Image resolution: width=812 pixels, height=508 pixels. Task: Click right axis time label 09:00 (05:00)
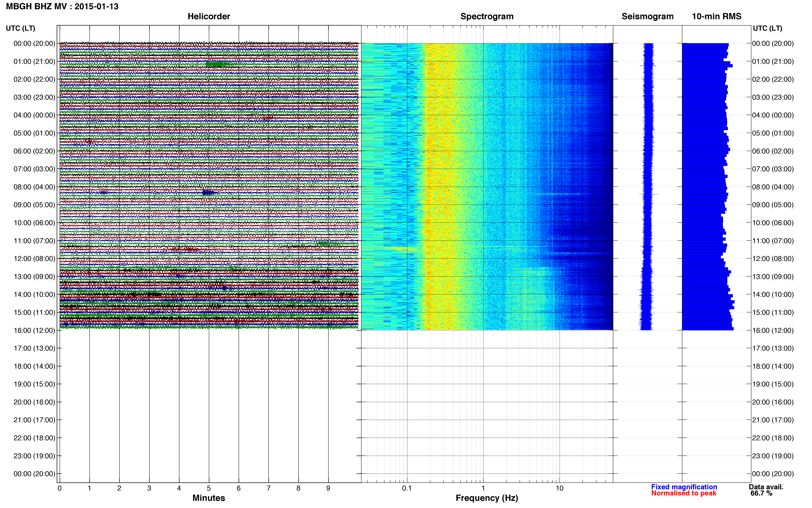[x=773, y=205]
